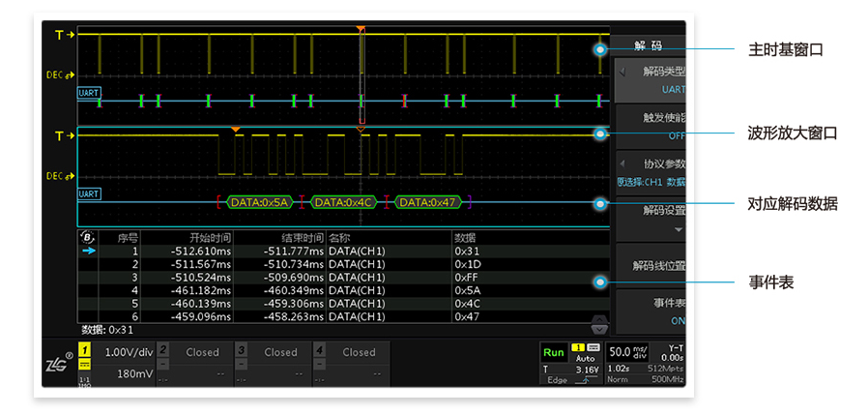Open the Edge trigger type setting
Viewport: 868px width, 414px height.
click(558, 380)
